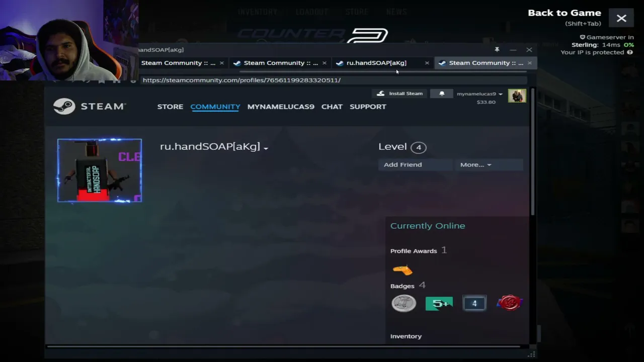Open the CHAT menu item
644x362 pixels.
(332, 107)
